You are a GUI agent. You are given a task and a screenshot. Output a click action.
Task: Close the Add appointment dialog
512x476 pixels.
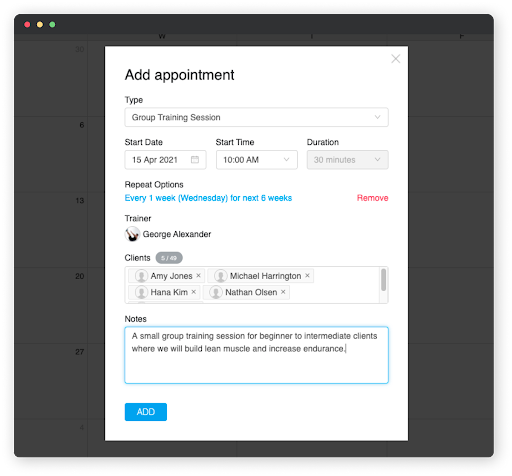tap(396, 59)
